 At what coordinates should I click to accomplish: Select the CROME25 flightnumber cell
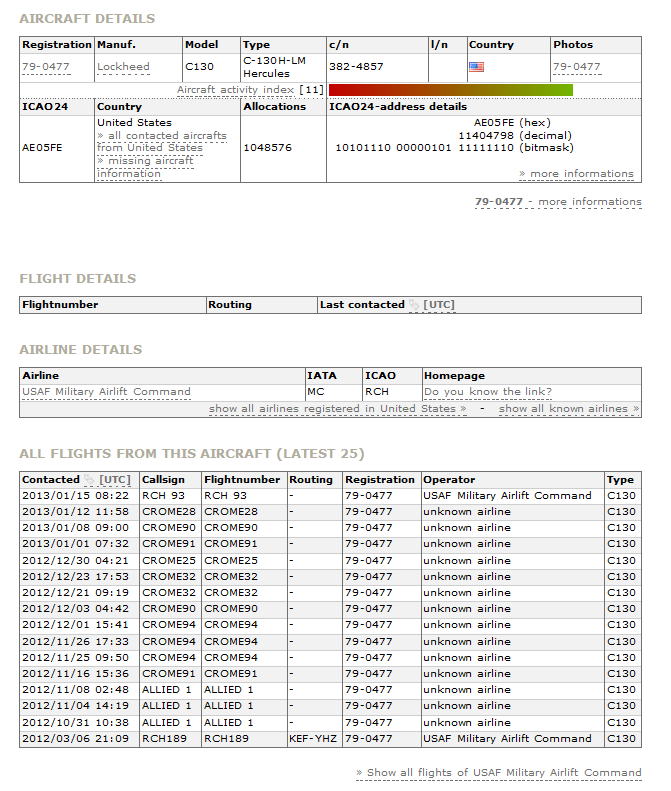coord(245,561)
